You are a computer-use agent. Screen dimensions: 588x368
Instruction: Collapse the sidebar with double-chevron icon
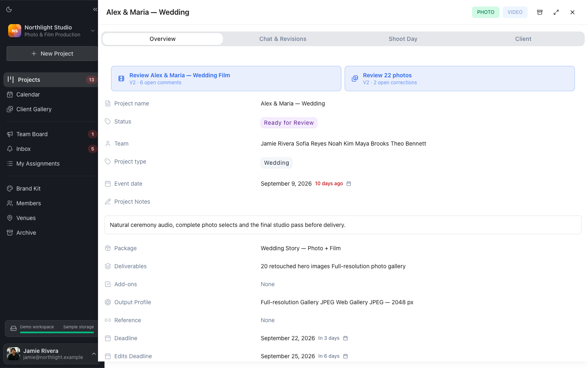[x=95, y=9]
